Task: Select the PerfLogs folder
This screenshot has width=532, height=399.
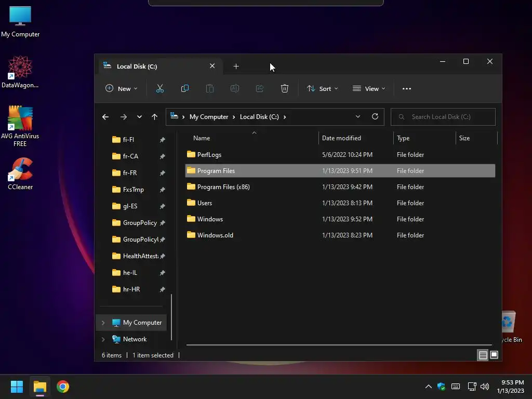Action: click(x=340, y=155)
